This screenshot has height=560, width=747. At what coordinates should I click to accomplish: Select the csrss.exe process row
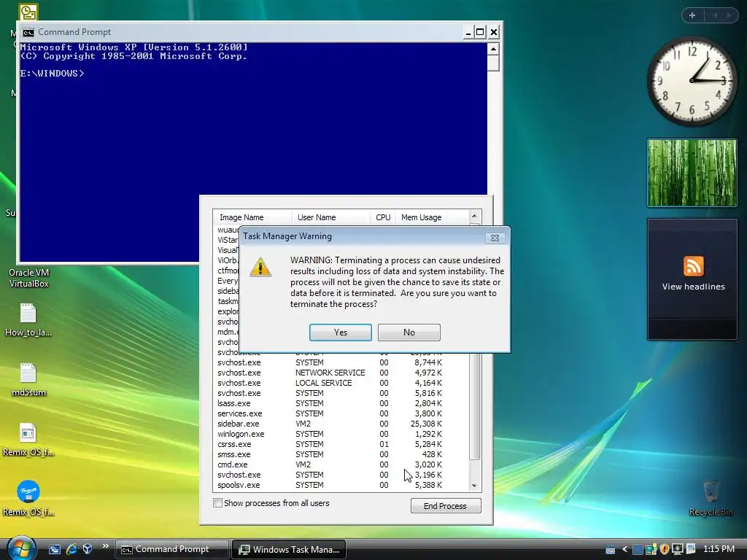[x=341, y=444]
